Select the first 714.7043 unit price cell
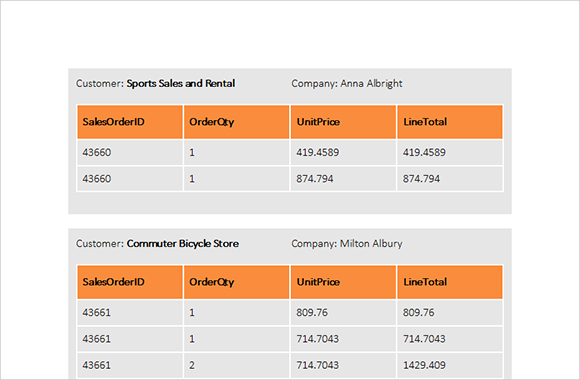580x380 pixels. tap(343, 339)
